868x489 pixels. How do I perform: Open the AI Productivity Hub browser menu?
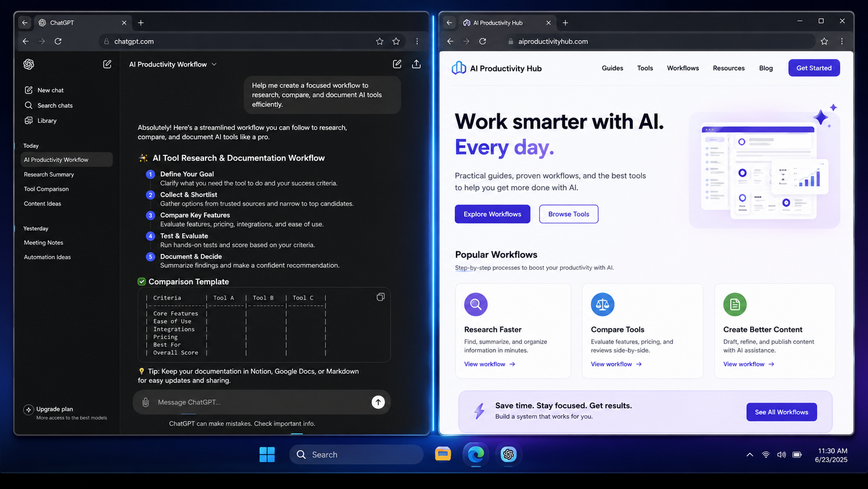842,41
